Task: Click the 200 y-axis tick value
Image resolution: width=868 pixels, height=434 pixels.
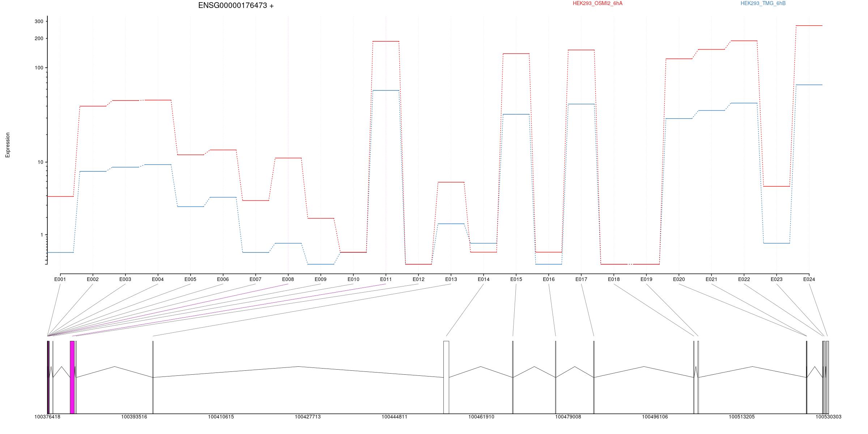Action: point(39,38)
